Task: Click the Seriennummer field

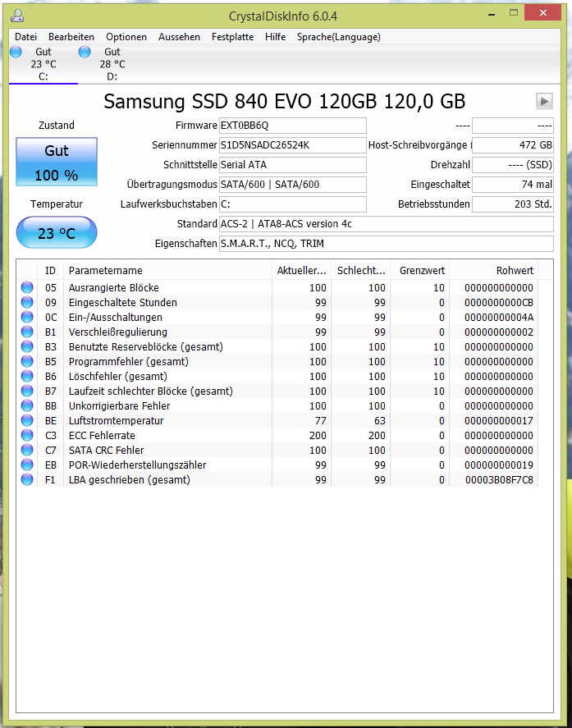Action: point(292,145)
